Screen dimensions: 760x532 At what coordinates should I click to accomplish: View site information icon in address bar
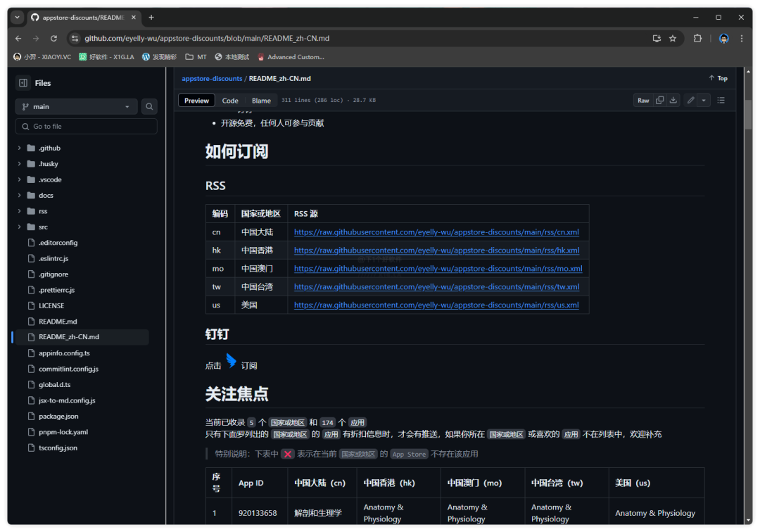pyautogui.click(x=75, y=38)
